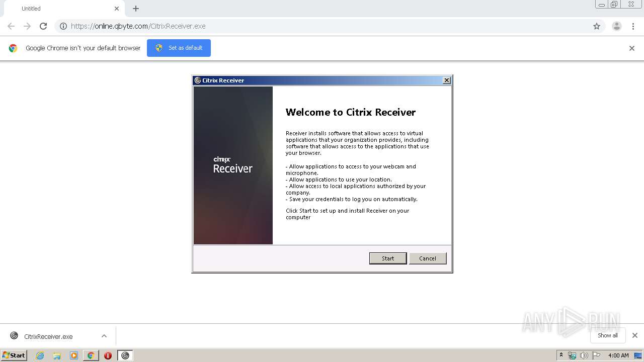Set Chrome as default browser

pyautogui.click(x=179, y=48)
